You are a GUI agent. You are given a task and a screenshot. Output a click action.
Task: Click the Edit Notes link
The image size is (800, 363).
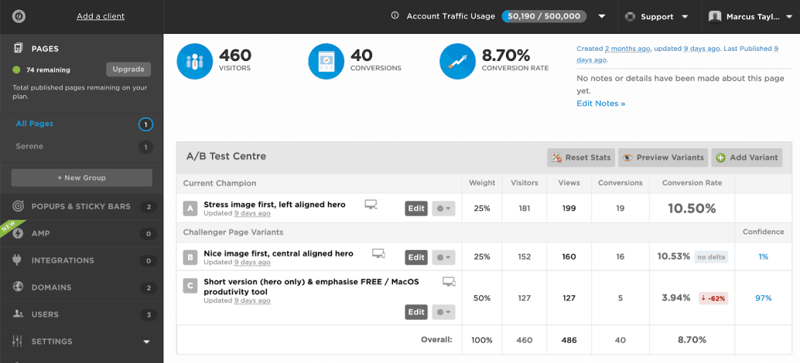pos(601,104)
